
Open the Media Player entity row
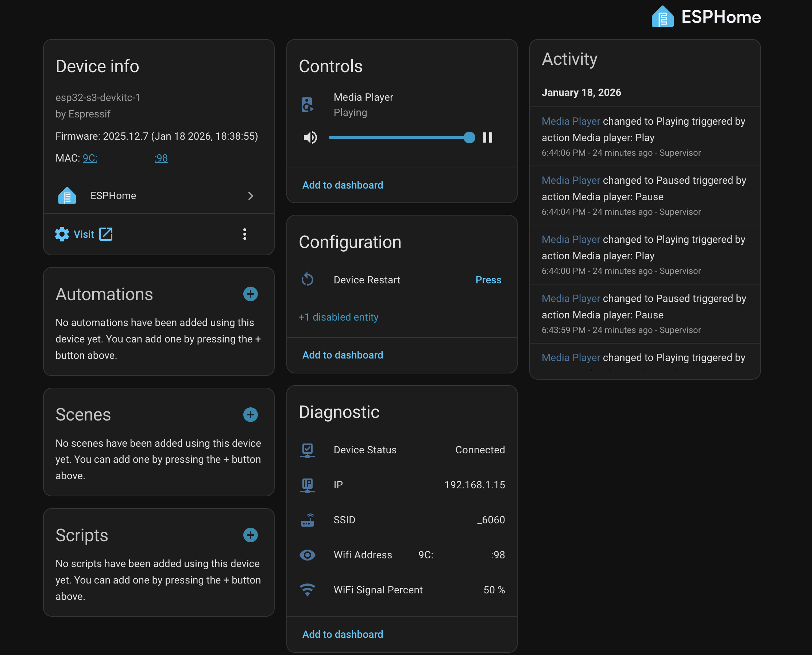[x=402, y=105]
